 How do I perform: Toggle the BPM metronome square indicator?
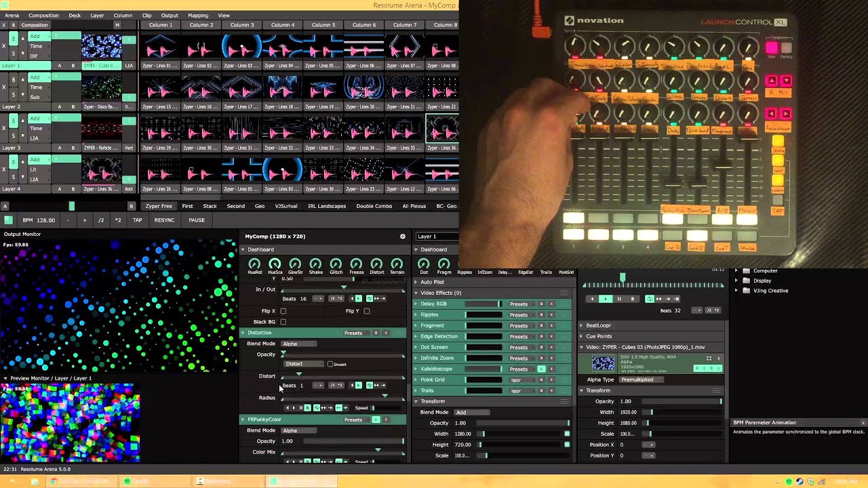pos(8,220)
